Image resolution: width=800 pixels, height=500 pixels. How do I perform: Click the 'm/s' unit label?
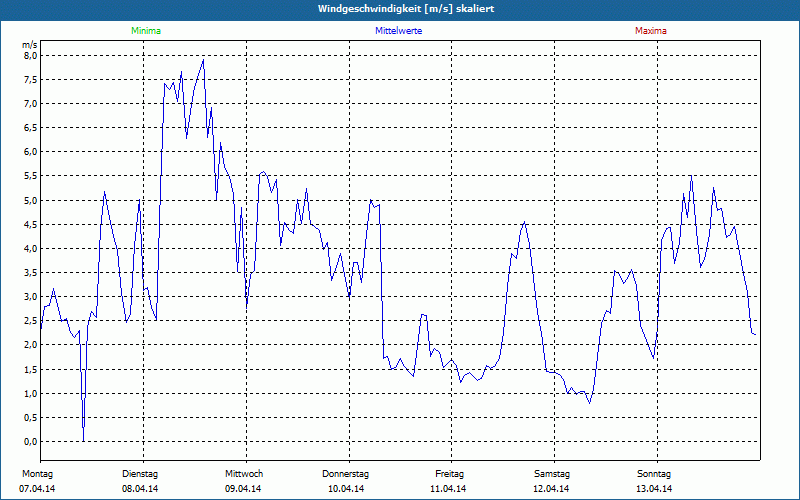pos(30,45)
